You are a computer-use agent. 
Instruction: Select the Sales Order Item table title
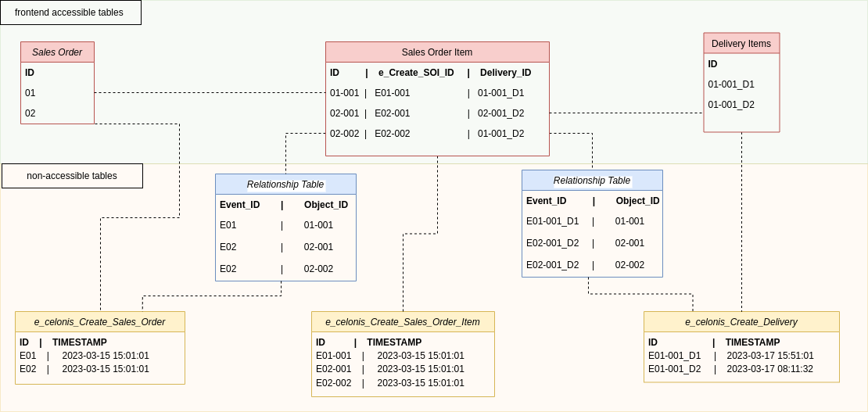click(x=437, y=52)
